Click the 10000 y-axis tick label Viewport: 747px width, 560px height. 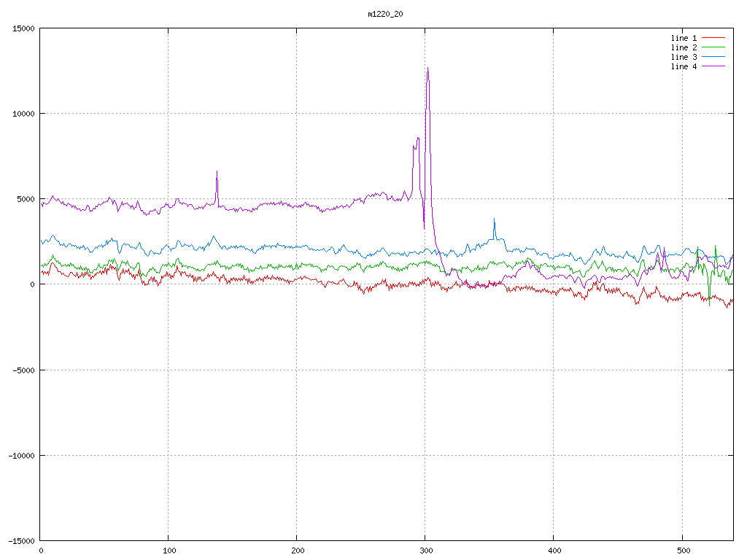coord(22,114)
